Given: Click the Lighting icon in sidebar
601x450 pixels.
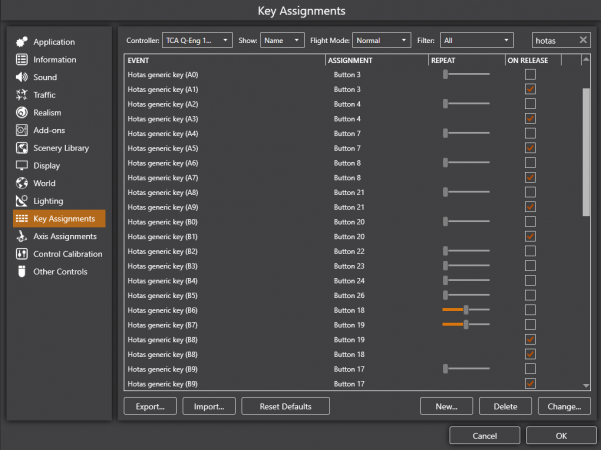Looking at the screenshot, I should coord(22,200).
